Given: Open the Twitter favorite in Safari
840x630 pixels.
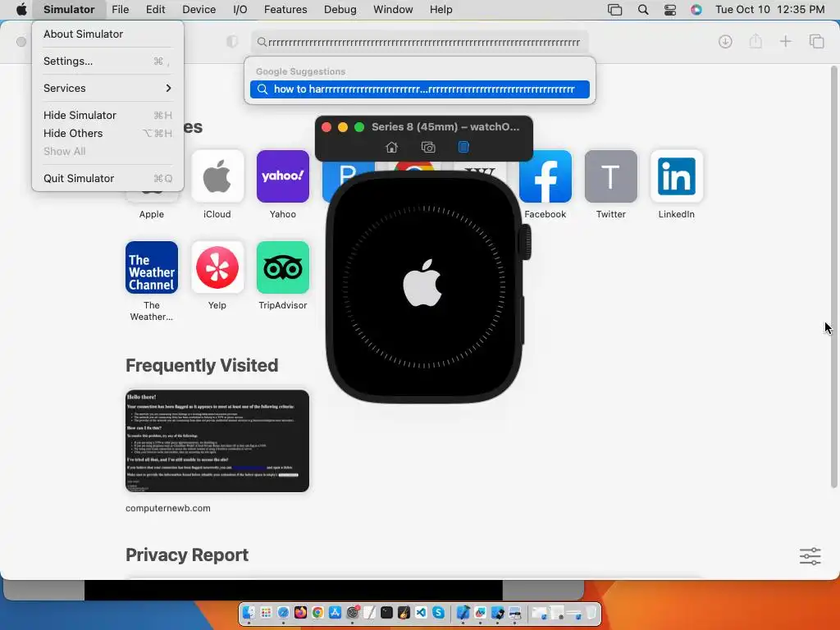Looking at the screenshot, I should click(x=610, y=176).
